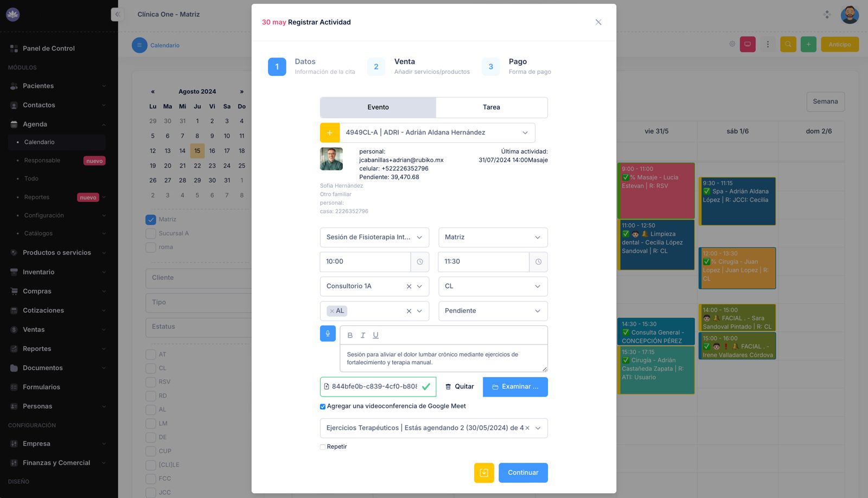Enable the Google Meet videoconference checkbox
This screenshot has height=498, width=868.
pyautogui.click(x=322, y=406)
